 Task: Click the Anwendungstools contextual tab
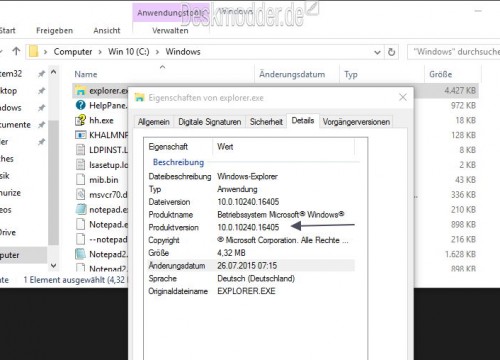[x=171, y=13]
